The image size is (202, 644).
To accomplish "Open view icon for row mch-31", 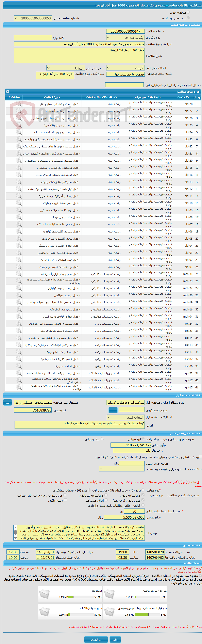I will tap(19, 274).
